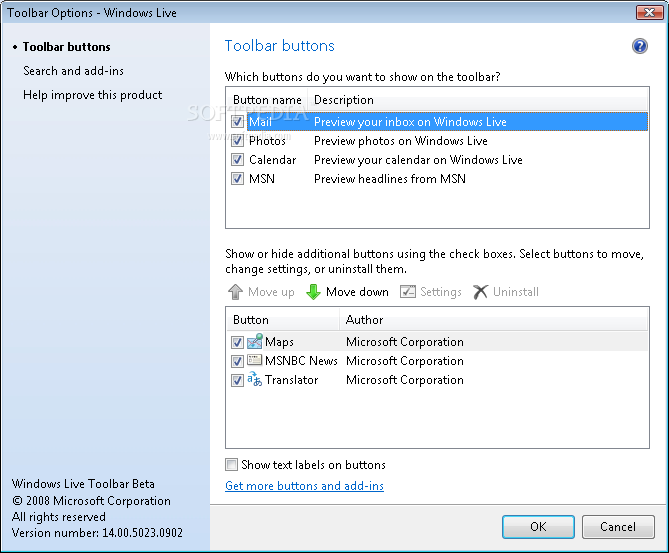
Task: Select the Calendar row name
Action: [x=273, y=160]
